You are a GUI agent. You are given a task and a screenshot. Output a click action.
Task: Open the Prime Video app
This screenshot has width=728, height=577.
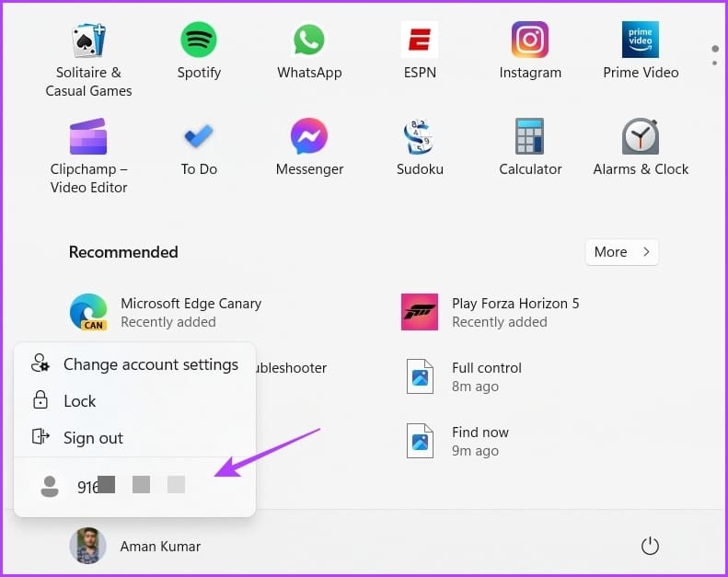pos(641,51)
